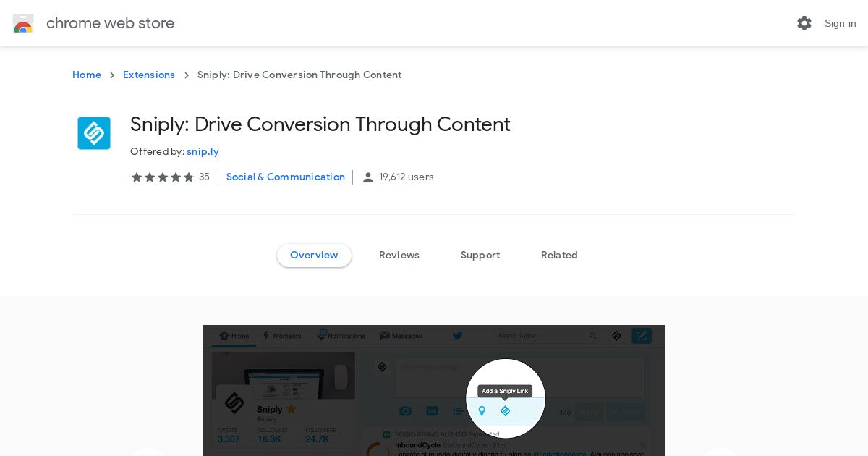Go to the Home breadcrumb
This screenshot has width=868, height=456.
coord(87,75)
